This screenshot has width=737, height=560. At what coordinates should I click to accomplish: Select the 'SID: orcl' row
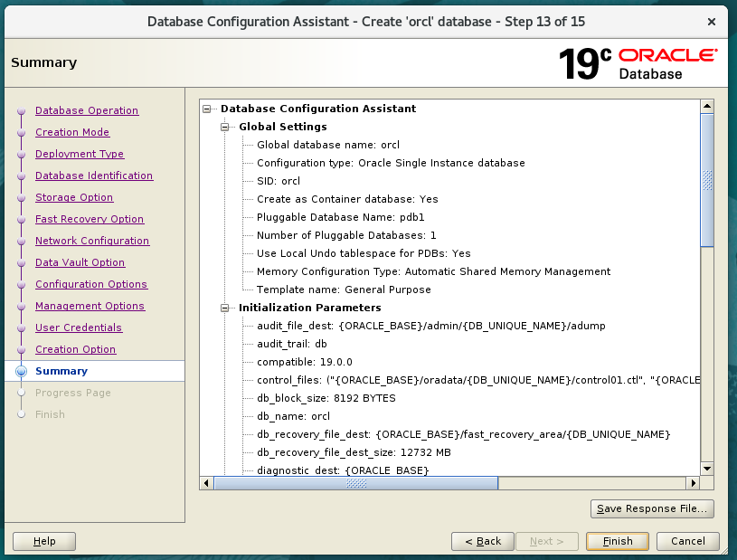[279, 181]
